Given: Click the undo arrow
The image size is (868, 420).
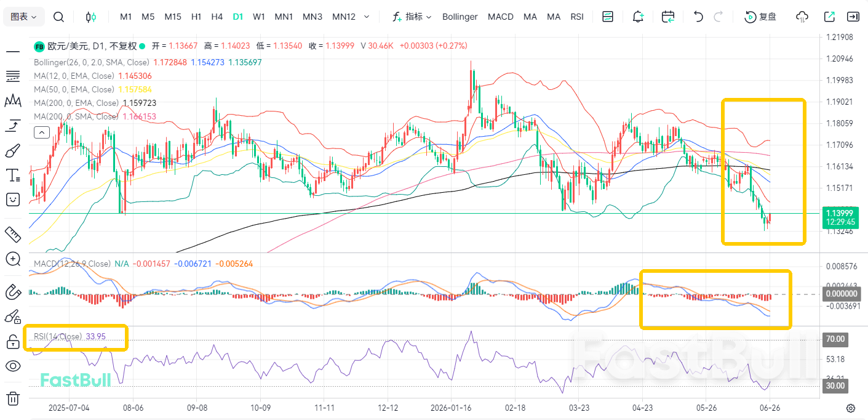Looking at the screenshot, I should 698,17.
